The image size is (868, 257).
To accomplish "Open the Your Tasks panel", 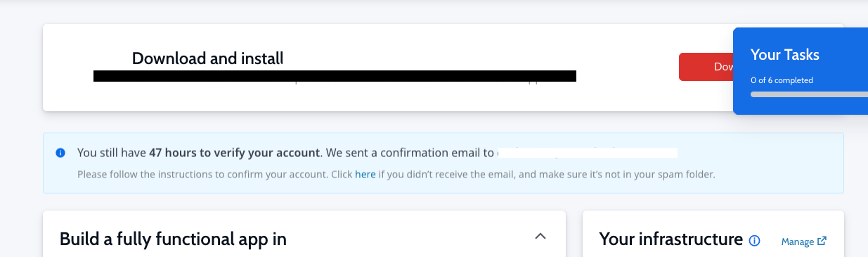I will [x=801, y=71].
